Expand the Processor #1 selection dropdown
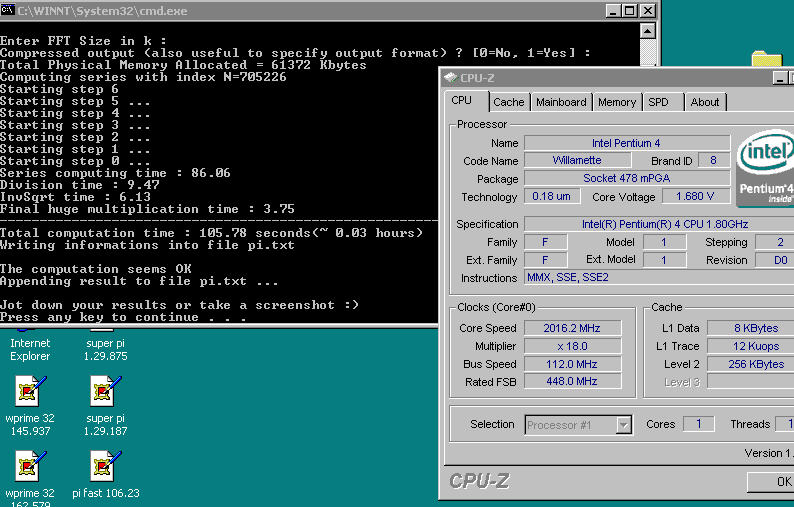 [x=623, y=424]
